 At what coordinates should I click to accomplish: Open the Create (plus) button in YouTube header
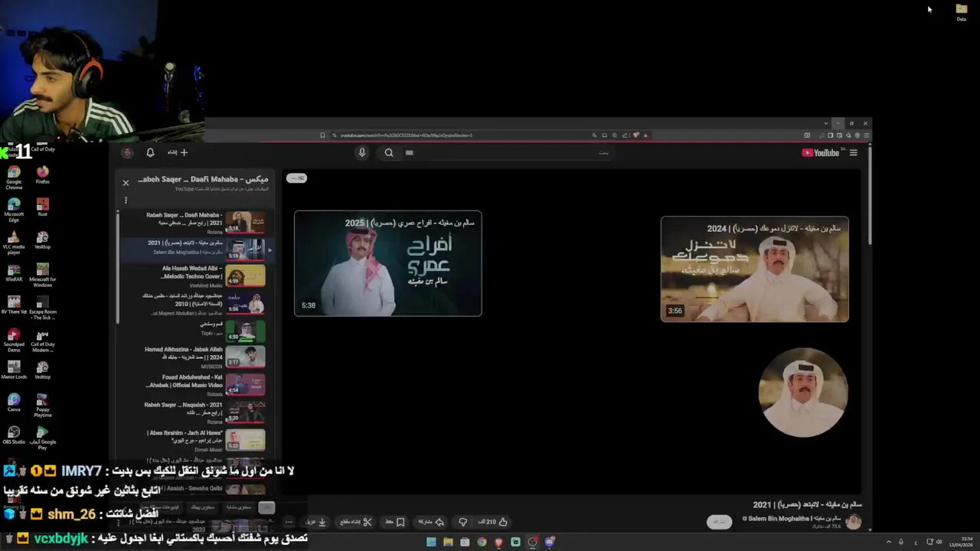(x=178, y=152)
